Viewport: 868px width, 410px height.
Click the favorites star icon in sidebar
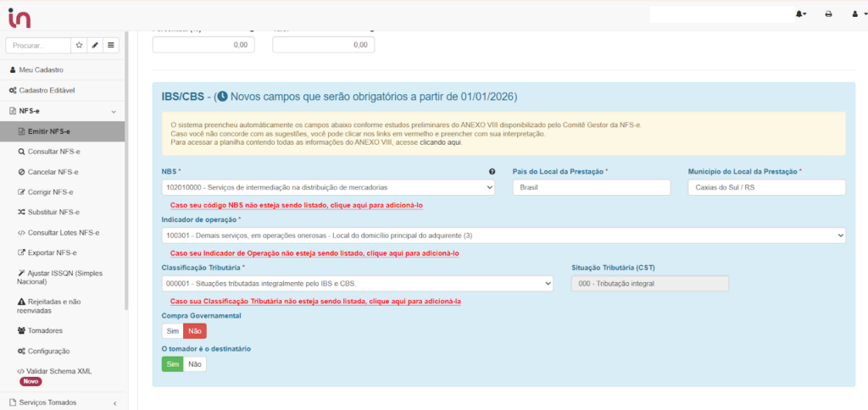point(79,45)
